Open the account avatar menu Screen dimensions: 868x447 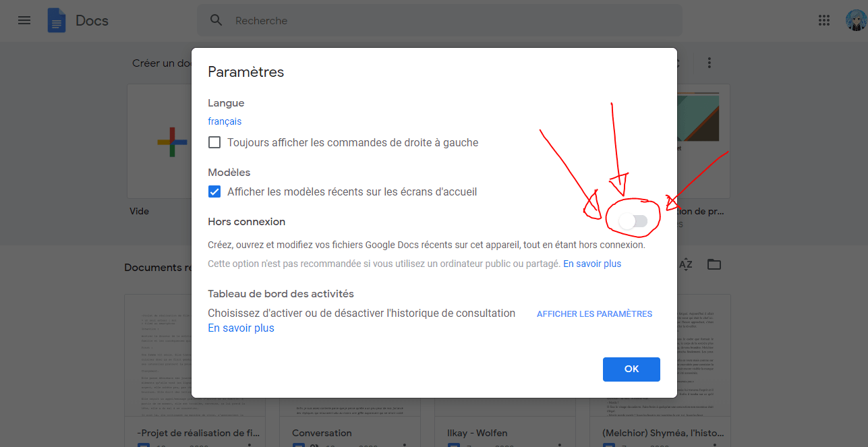click(x=856, y=20)
